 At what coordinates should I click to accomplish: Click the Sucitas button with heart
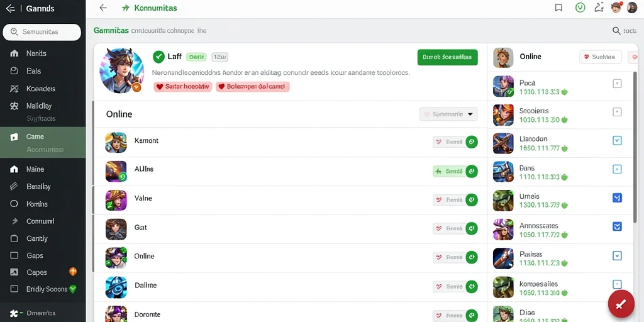click(x=600, y=57)
